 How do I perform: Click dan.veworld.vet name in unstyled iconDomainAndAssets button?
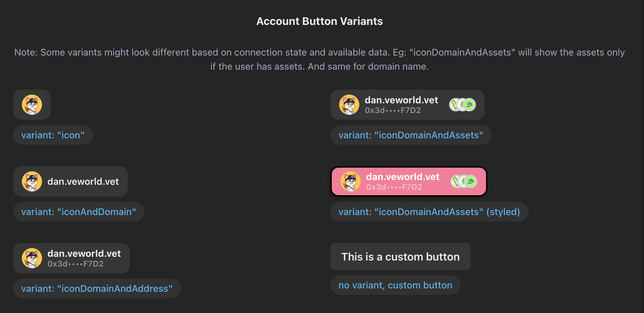pyautogui.click(x=401, y=100)
